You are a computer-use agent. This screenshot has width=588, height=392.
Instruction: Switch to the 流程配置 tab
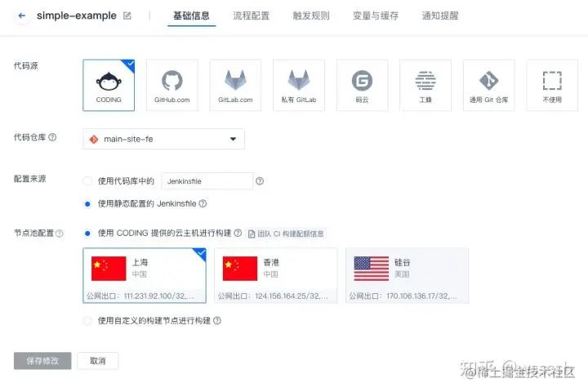pyautogui.click(x=252, y=16)
